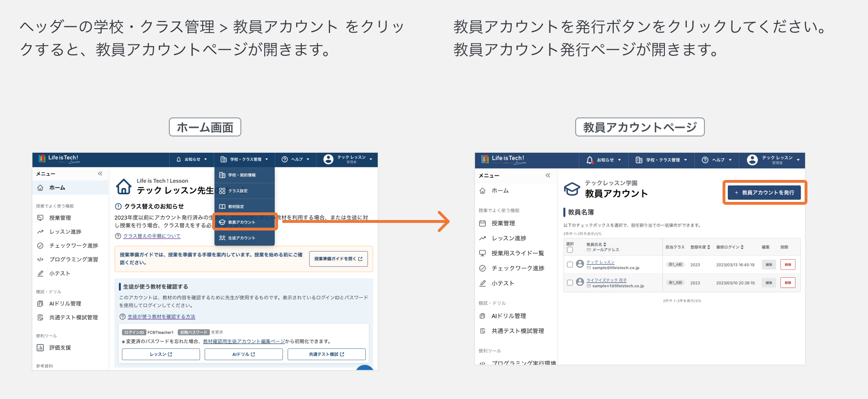The image size is (868, 399).
Task: Open 授業用スライド一覧 in the sidebar
Action: (x=511, y=253)
